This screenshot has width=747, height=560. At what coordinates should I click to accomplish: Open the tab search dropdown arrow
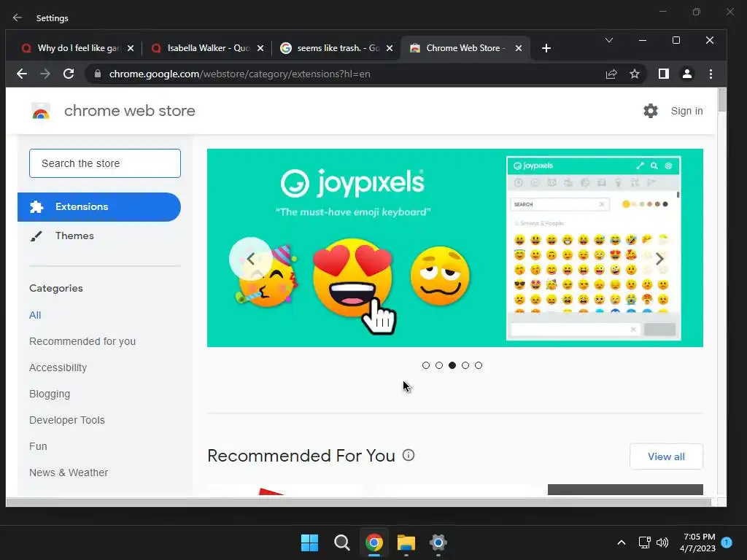tap(609, 40)
